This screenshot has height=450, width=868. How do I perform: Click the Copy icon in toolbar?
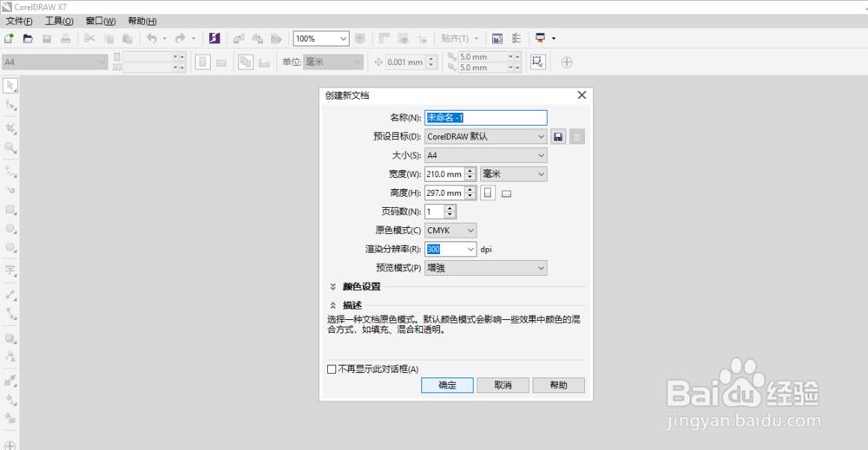[x=108, y=39]
